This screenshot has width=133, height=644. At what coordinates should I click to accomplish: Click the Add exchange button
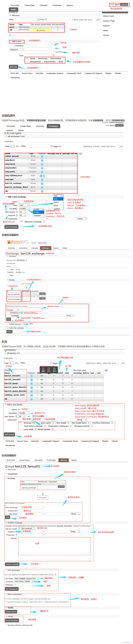coord(12,227)
